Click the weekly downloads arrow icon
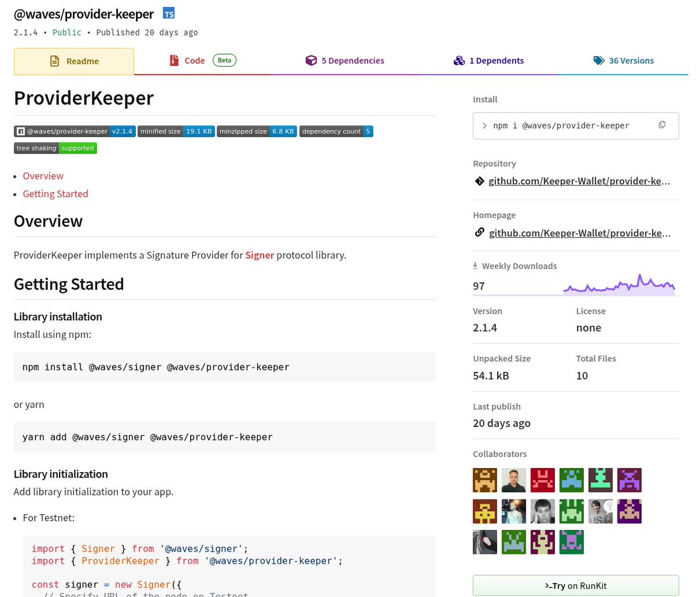700x597 pixels. (x=475, y=266)
